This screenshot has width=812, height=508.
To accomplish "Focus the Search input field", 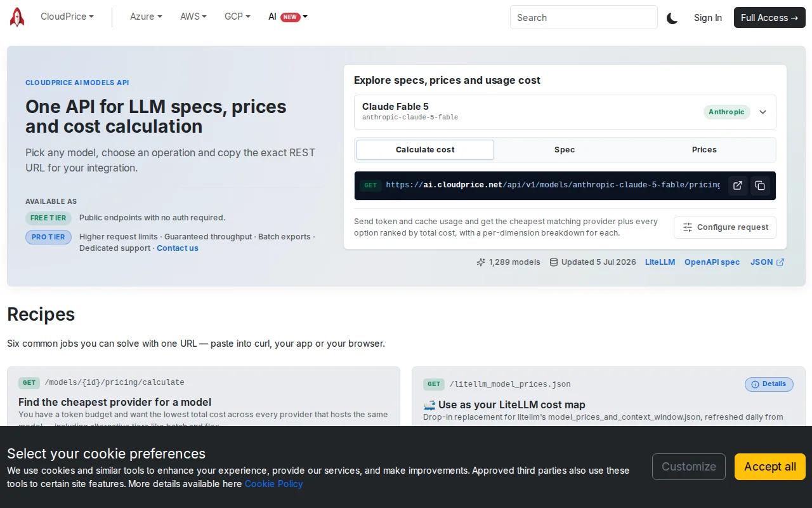I will pyautogui.click(x=584, y=18).
